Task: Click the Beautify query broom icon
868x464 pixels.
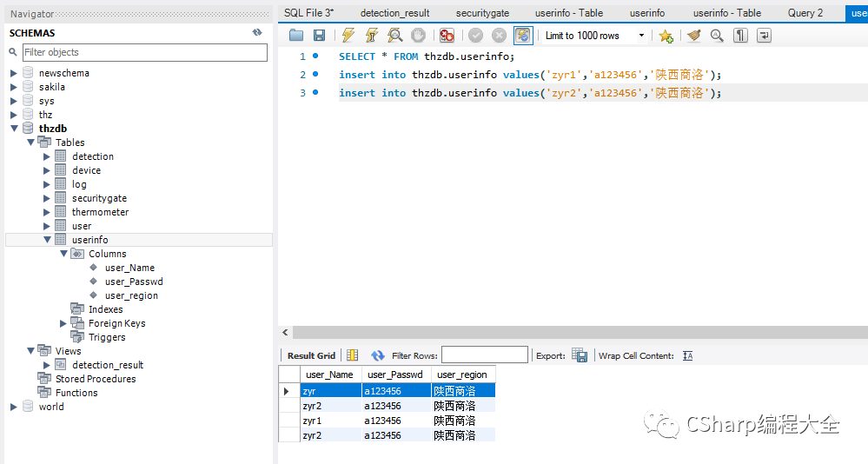Action: (692, 36)
